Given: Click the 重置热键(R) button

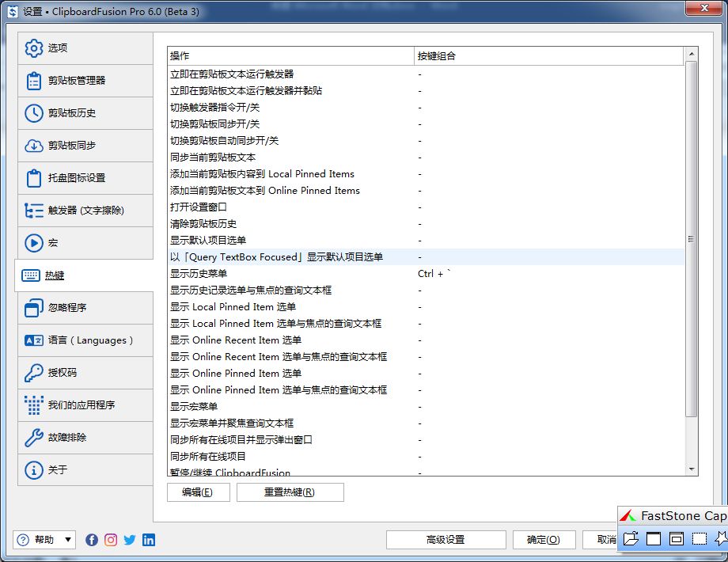Looking at the screenshot, I should [290, 492].
